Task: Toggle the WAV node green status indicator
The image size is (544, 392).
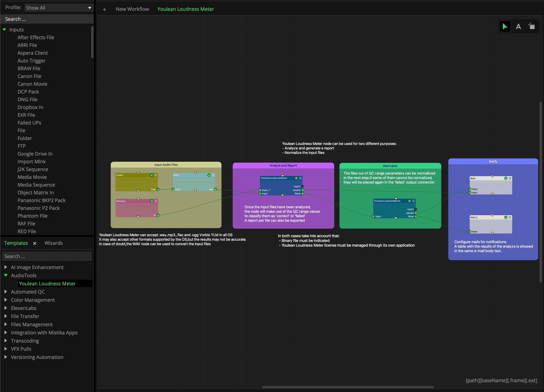Action: coord(209,175)
